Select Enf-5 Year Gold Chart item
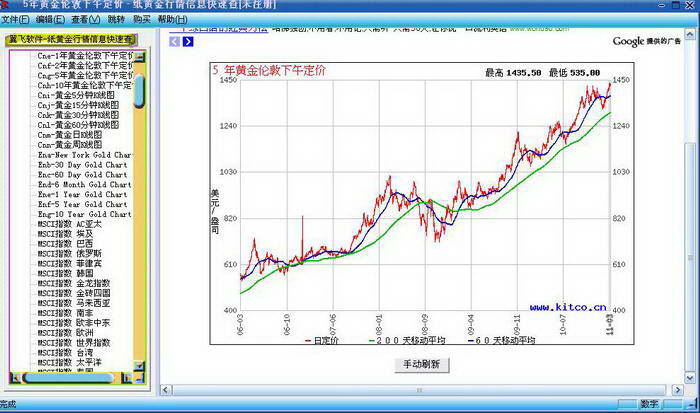This screenshot has width=700, height=413. click(x=83, y=204)
